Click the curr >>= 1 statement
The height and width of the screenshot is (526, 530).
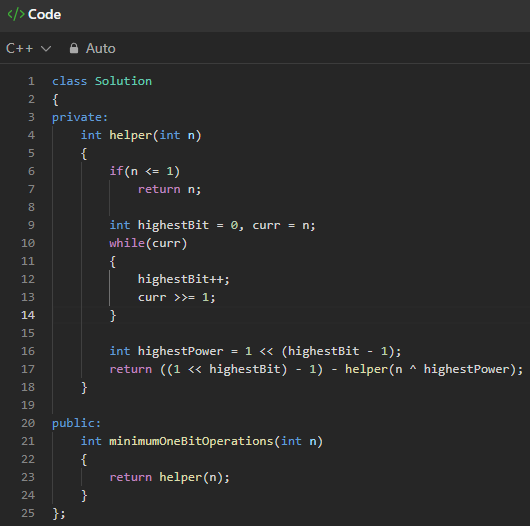[x=176, y=297]
